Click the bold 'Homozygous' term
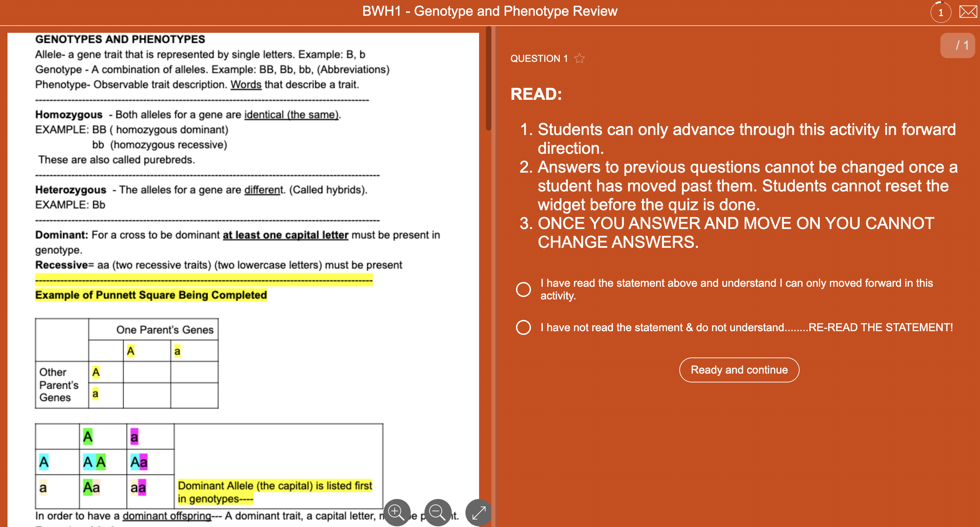The image size is (980, 527). [x=69, y=114]
